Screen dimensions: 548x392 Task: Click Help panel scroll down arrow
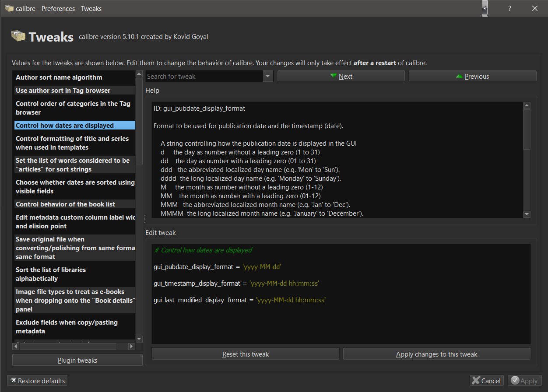527,214
